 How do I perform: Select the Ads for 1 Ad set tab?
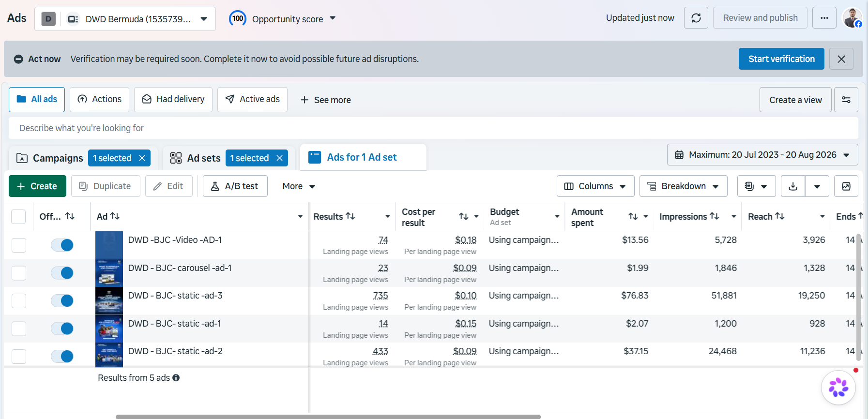click(363, 157)
